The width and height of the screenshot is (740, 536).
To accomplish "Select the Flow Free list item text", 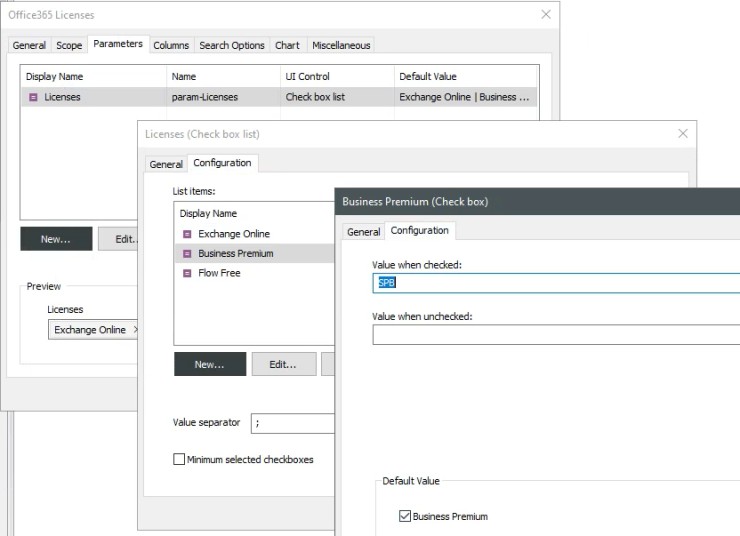I will [x=219, y=273].
